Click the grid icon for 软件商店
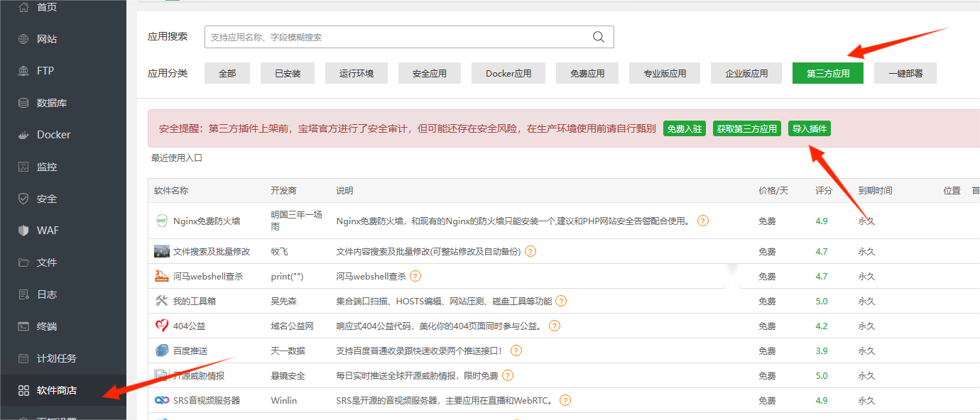 tap(23, 390)
